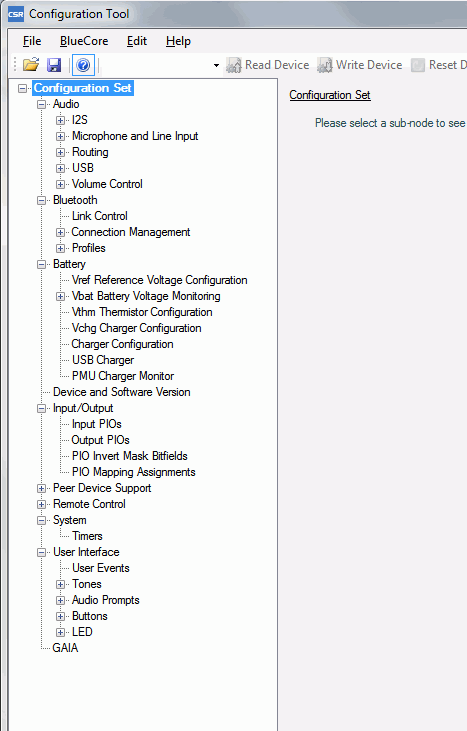Select the Bluetooth label in the tree
Screen dimensions: 467x731
75,200
